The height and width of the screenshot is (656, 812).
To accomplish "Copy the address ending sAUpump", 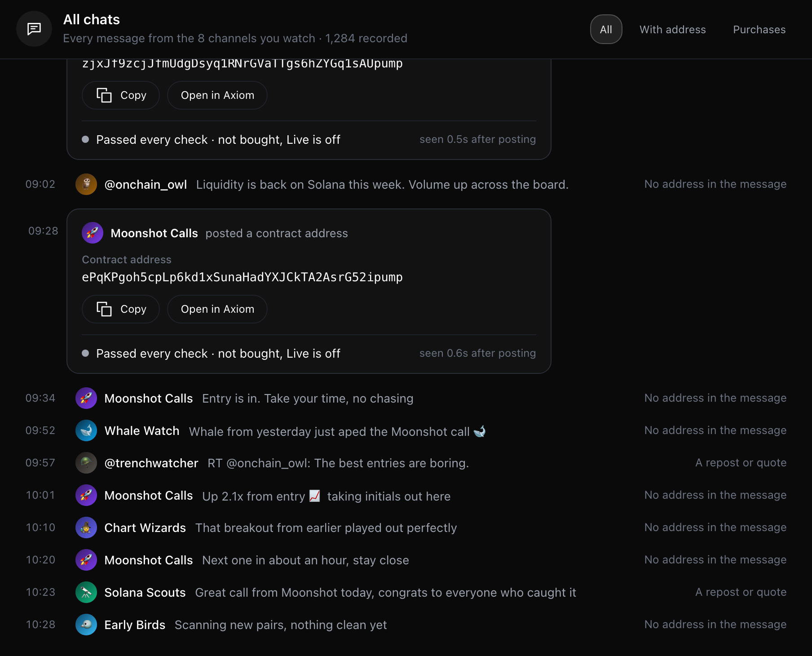I will pos(121,95).
